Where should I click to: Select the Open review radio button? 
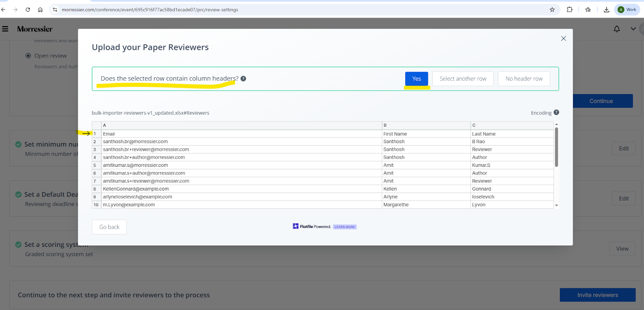pyautogui.click(x=28, y=56)
